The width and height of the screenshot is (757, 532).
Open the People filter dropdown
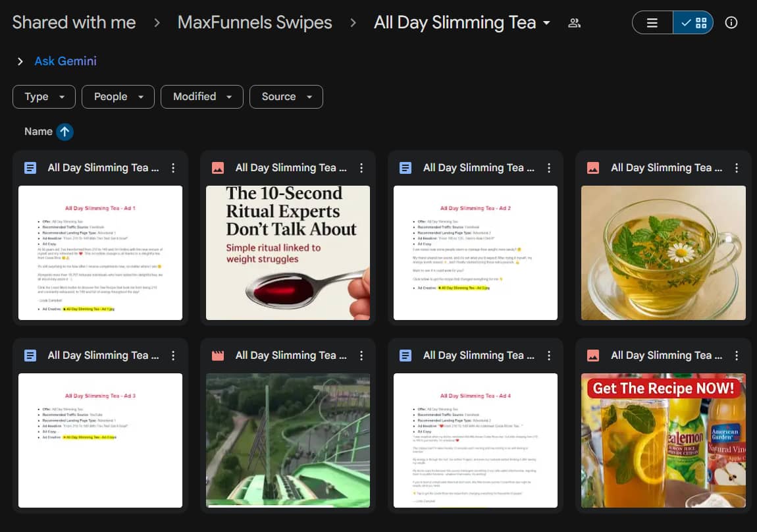pyautogui.click(x=118, y=97)
